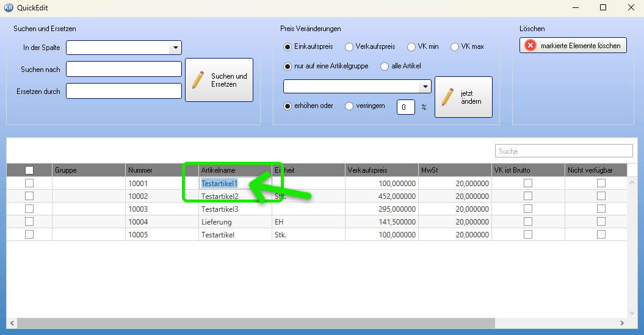Choose the alle Artikel radio option

[385, 67]
